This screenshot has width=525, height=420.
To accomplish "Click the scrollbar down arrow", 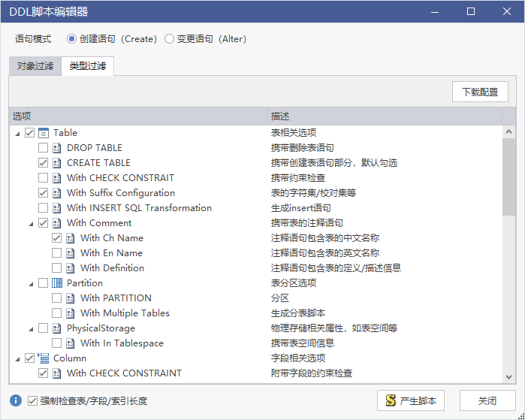I will point(509,376).
